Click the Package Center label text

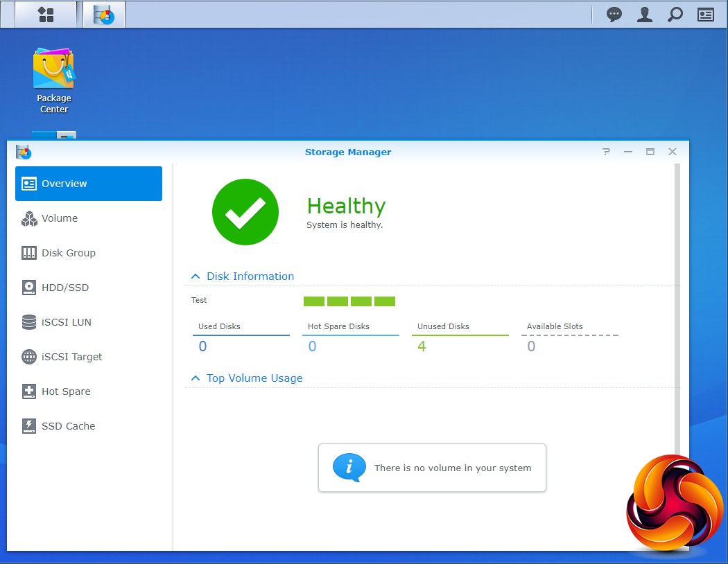coord(54,104)
